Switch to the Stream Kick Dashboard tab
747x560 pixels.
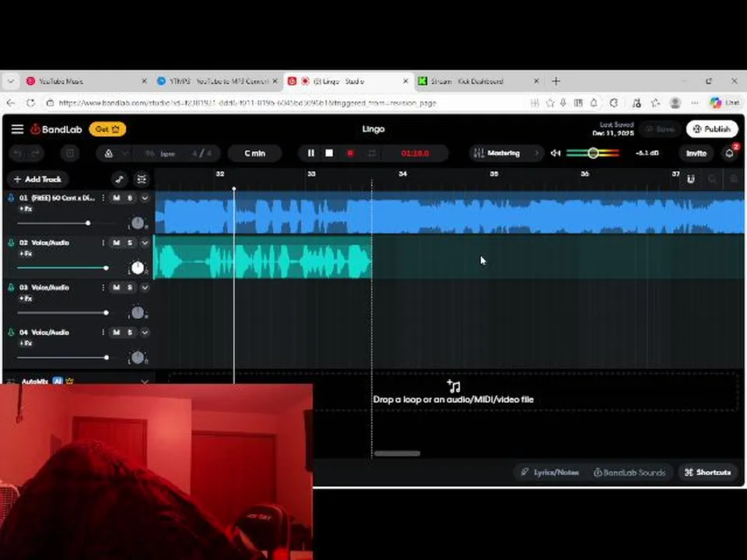pyautogui.click(x=479, y=82)
